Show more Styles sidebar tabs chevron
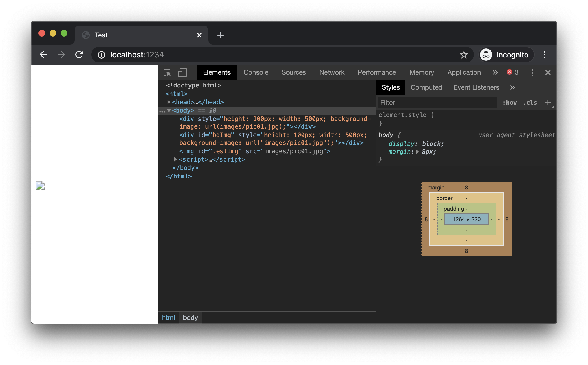 pyautogui.click(x=512, y=87)
